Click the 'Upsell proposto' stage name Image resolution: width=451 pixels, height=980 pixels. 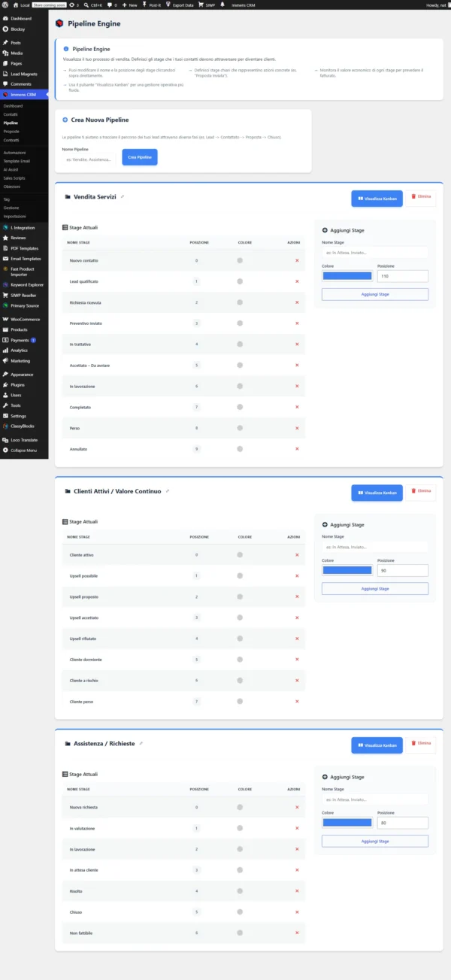click(83, 596)
